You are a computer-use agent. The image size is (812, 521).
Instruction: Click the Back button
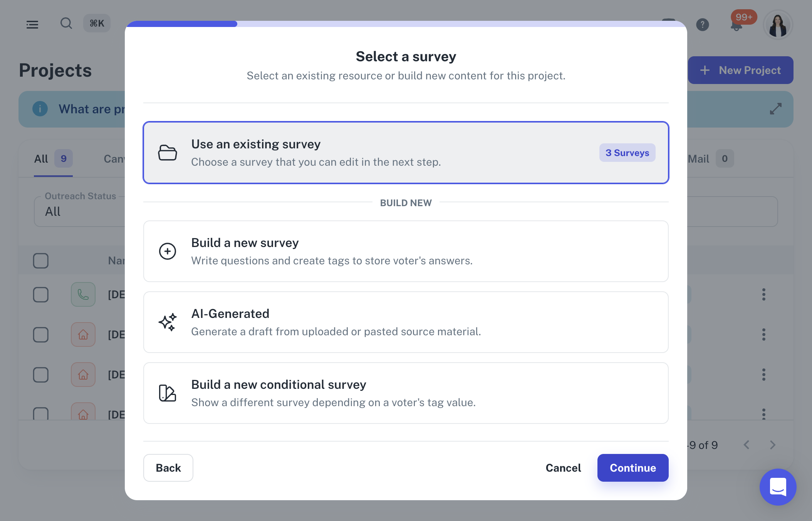click(168, 468)
